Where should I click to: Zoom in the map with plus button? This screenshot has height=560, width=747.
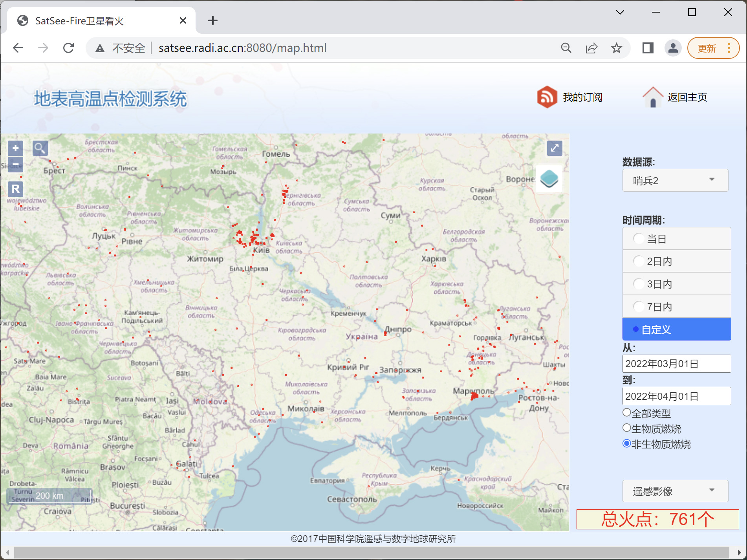point(15,148)
